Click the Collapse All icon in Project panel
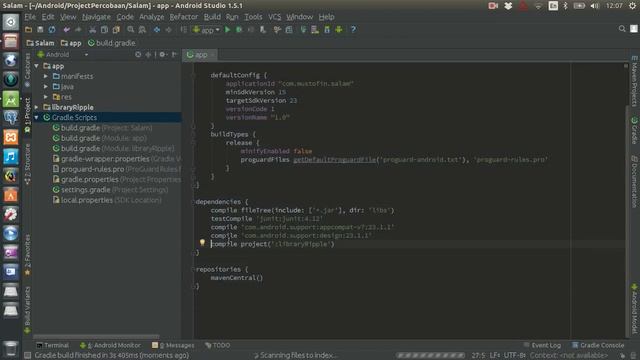 (148, 55)
